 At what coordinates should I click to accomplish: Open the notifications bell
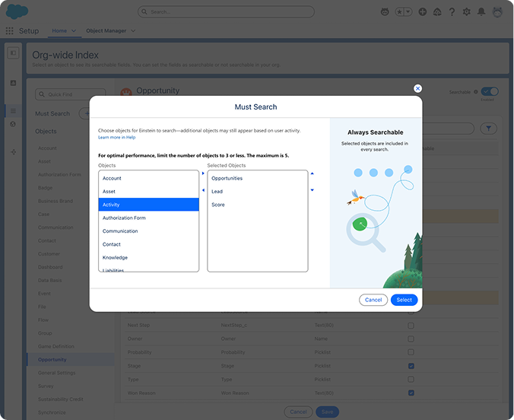coord(481,12)
